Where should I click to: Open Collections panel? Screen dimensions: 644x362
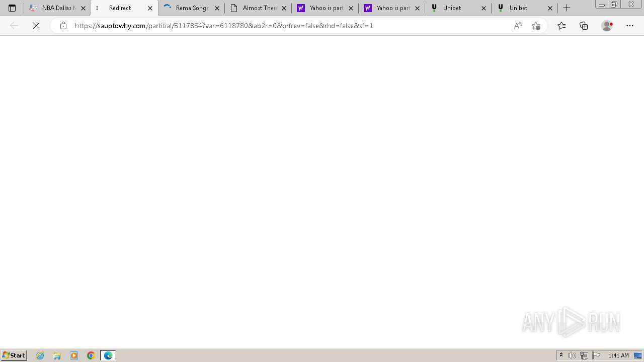coord(584,26)
